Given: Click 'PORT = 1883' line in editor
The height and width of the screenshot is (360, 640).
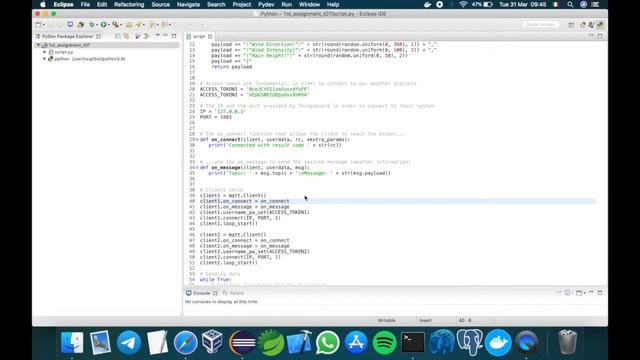Looking at the screenshot, I should pos(216,117).
